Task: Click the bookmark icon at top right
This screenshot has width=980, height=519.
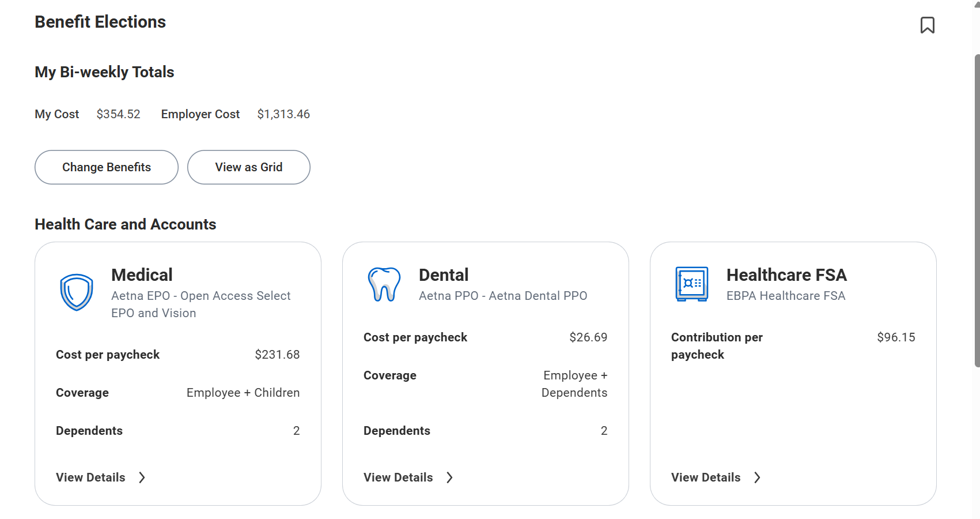Action: click(927, 25)
